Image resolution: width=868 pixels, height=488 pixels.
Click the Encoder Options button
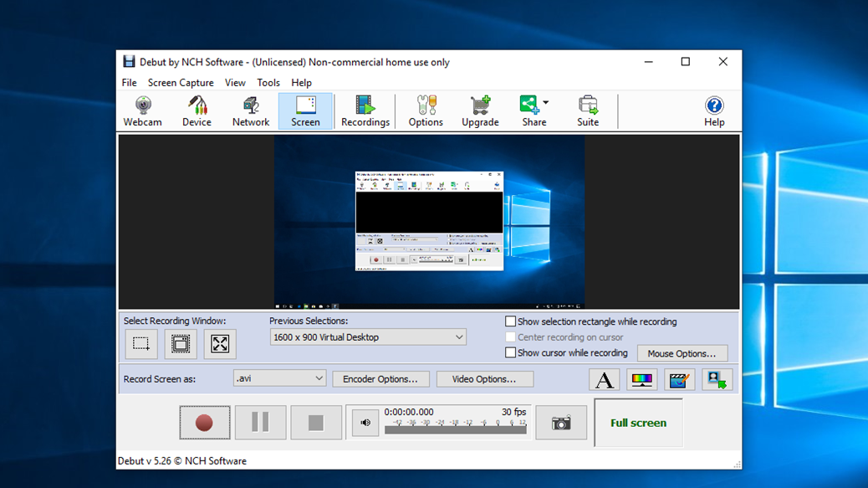coord(380,379)
